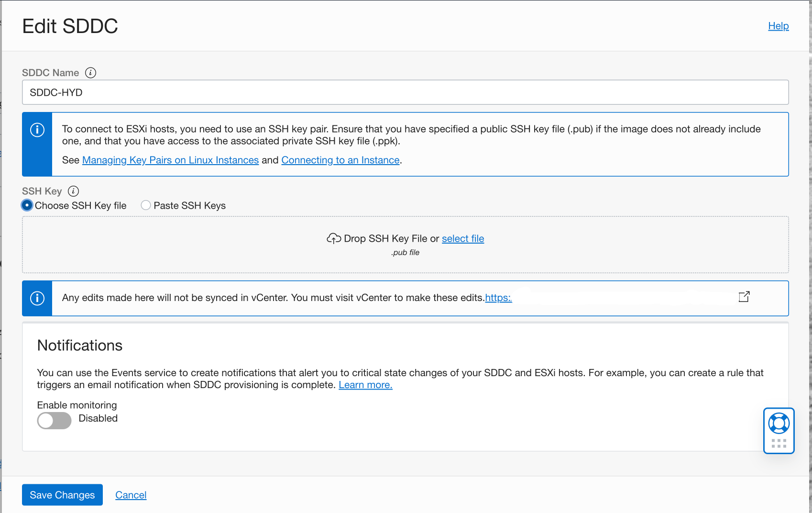Click the info icon on the SSH key banner
The width and height of the screenshot is (812, 513).
[x=37, y=130]
